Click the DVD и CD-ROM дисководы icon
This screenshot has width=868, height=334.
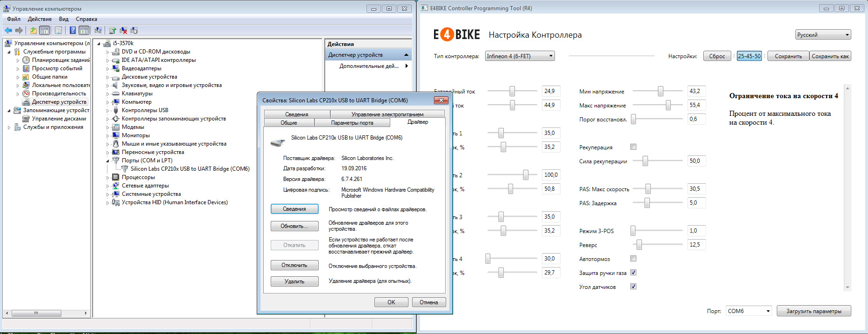click(x=116, y=52)
